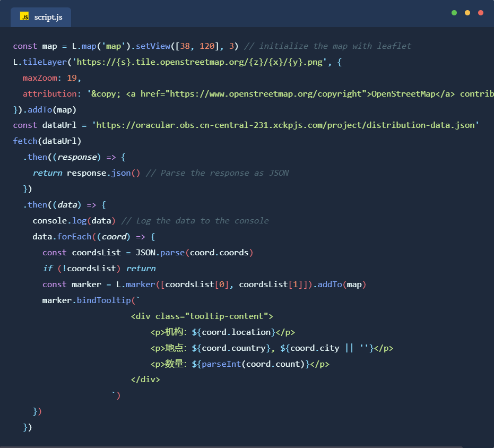Place cursor on the fetch(dataUrl) line

[47, 141]
